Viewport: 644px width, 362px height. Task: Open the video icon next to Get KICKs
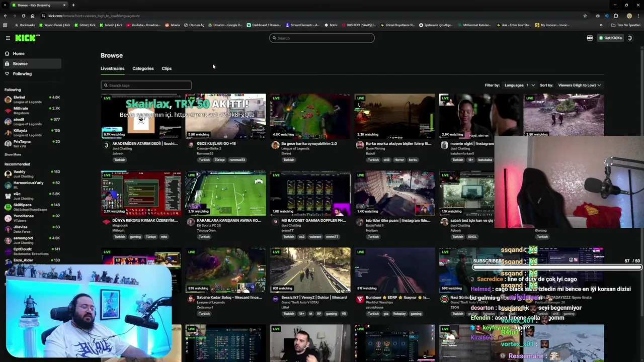(x=590, y=38)
